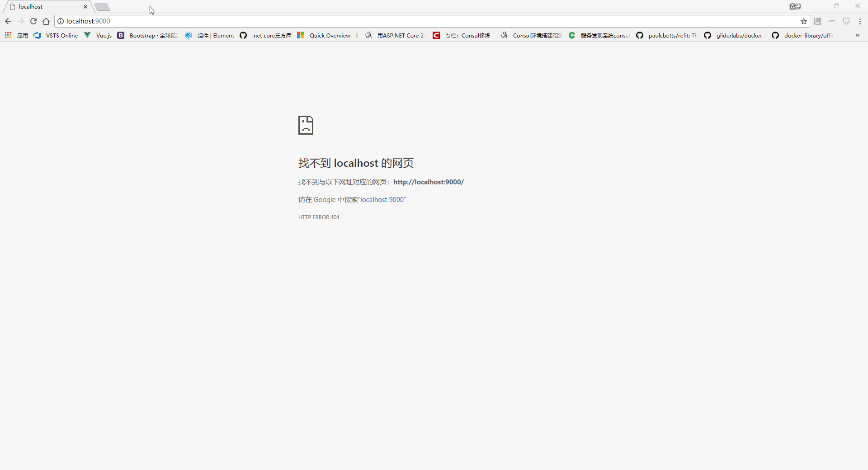The image size is (868, 470).
Task: Search Google via the "localhost 9000" link
Action: [382, 200]
